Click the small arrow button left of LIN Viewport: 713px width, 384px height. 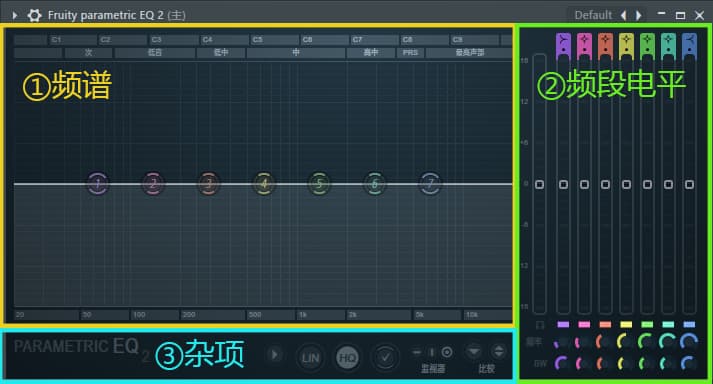(274, 355)
